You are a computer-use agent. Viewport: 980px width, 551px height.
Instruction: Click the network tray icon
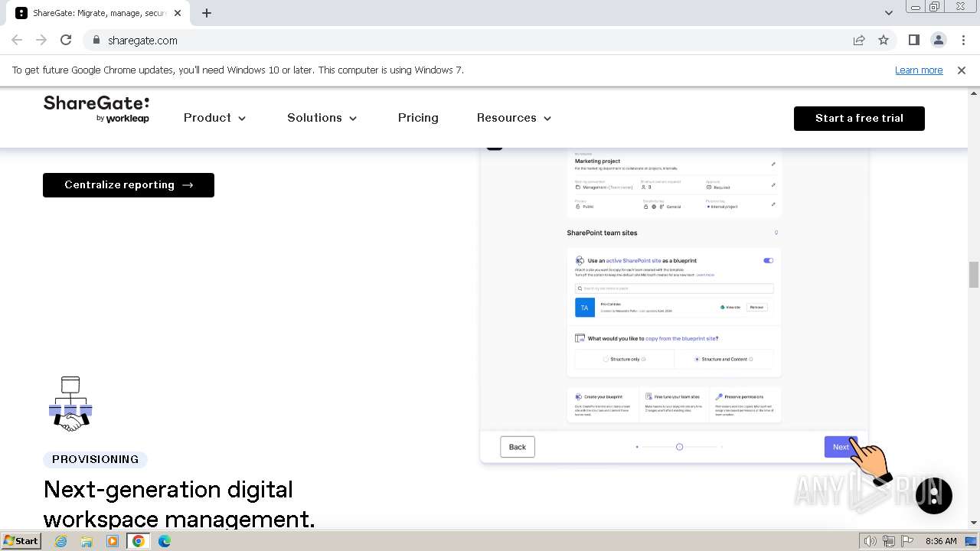pyautogui.click(x=889, y=541)
